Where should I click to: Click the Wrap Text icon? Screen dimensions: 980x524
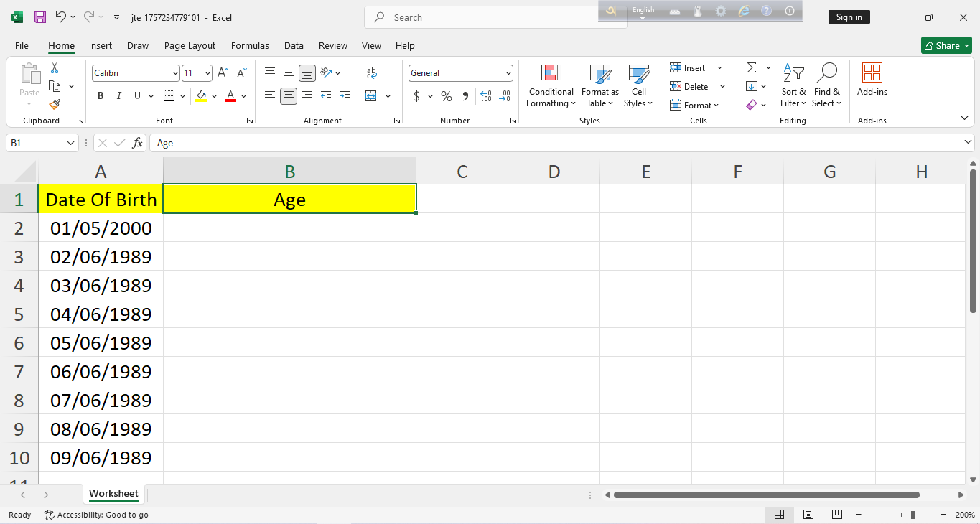click(371, 73)
